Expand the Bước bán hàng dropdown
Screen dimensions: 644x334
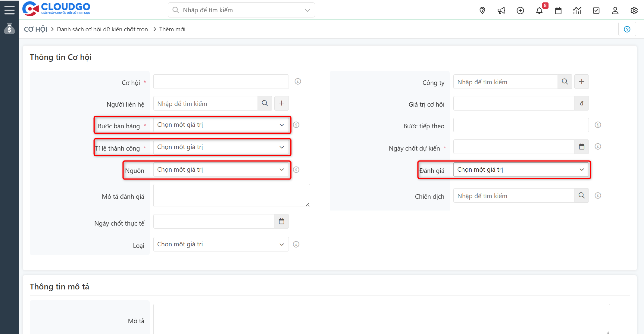[x=221, y=125]
